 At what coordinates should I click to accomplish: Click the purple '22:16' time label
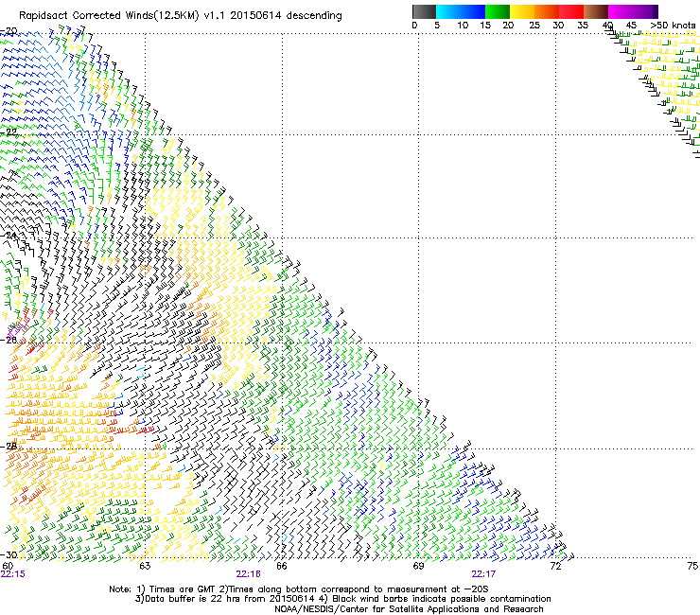click(248, 574)
